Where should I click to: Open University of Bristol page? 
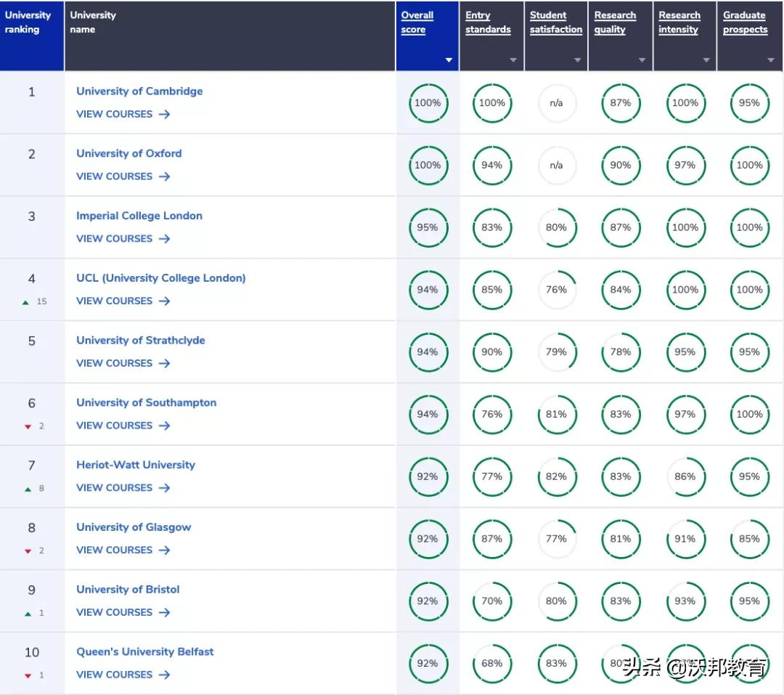[128, 590]
